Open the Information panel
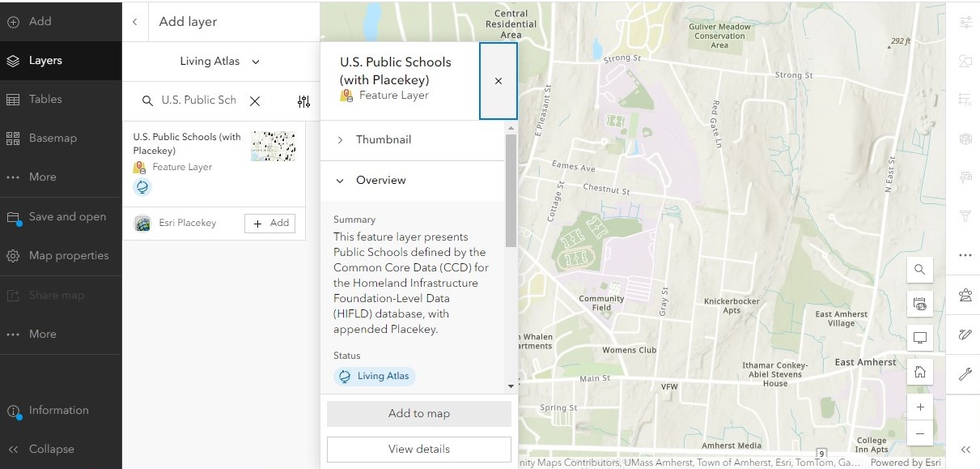Image resolution: width=980 pixels, height=469 pixels. 61,411
